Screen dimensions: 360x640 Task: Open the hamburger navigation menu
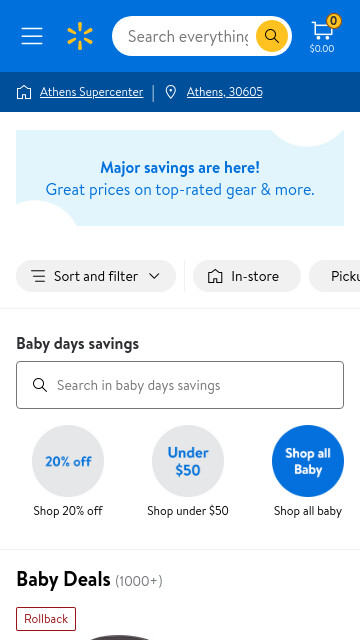point(32,36)
